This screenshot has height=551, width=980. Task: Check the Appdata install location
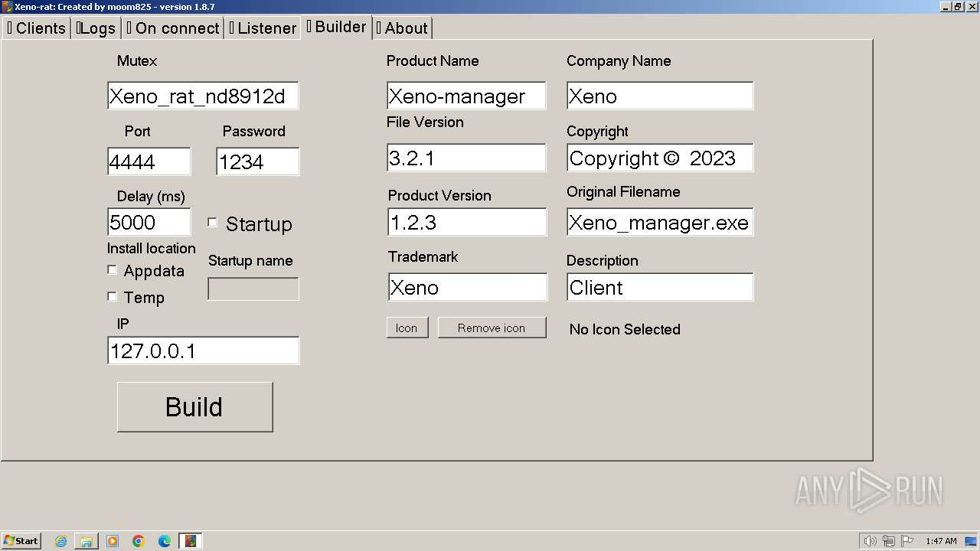pyautogui.click(x=112, y=270)
